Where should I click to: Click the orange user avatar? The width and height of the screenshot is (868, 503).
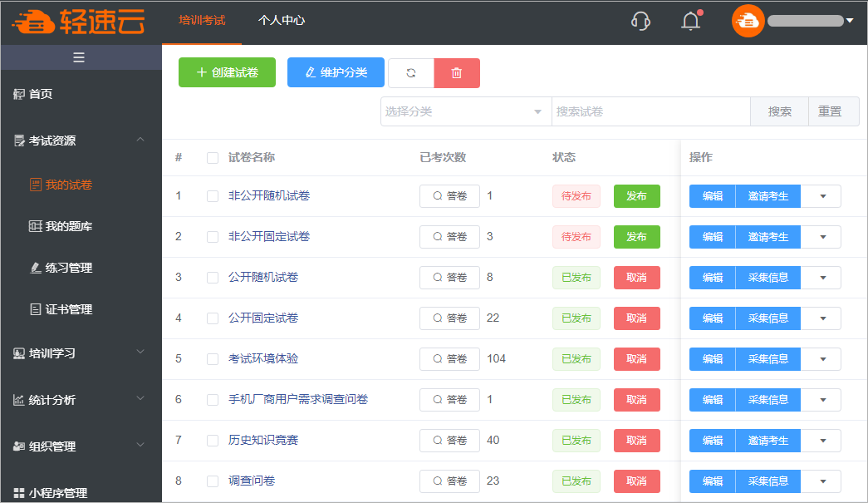(x=748, y=21)
